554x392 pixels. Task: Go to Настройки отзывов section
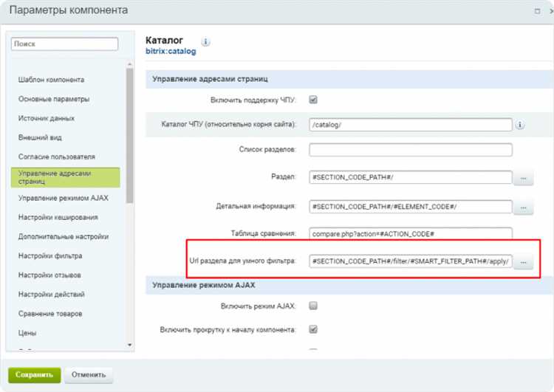point(49,275)
